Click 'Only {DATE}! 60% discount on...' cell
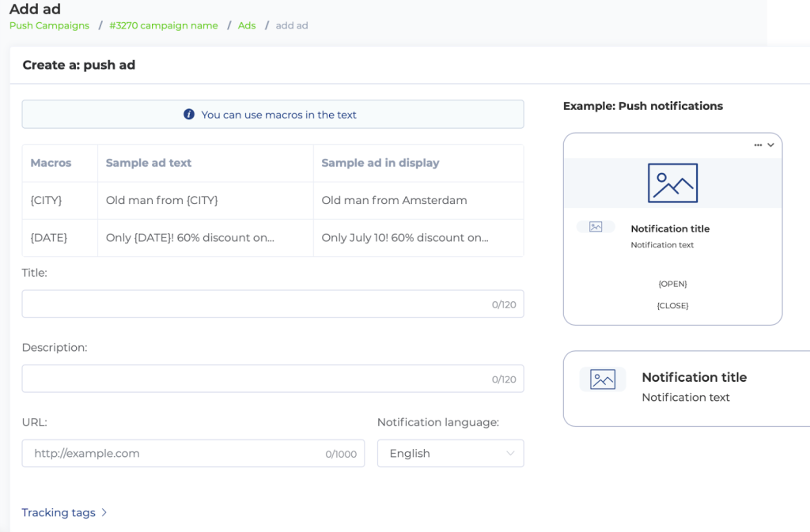 point(190,238)
